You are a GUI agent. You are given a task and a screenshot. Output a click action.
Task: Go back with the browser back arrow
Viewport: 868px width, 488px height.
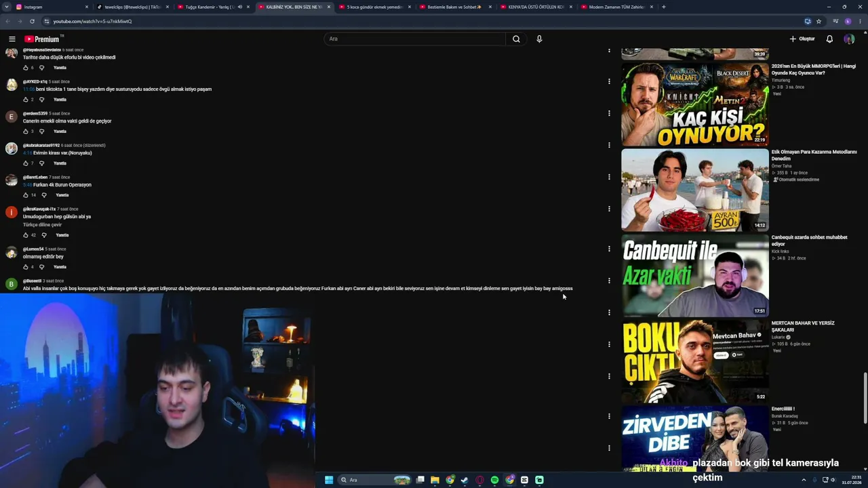(7, 21)
